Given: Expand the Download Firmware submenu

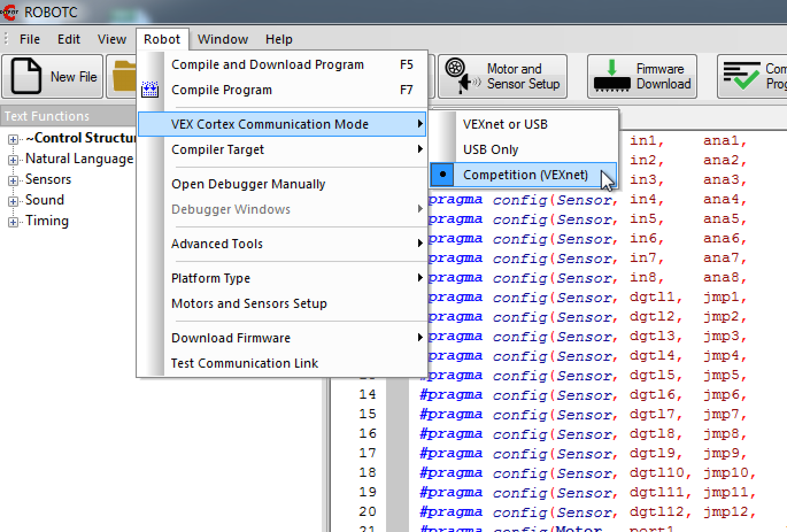Looking at the screenshot, I should (x=281, y=338).
